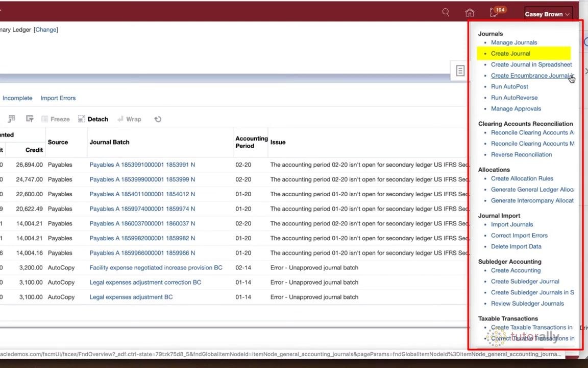
Task: Open Legal expenses adjustment BC batch
Action: coord(131,297)
